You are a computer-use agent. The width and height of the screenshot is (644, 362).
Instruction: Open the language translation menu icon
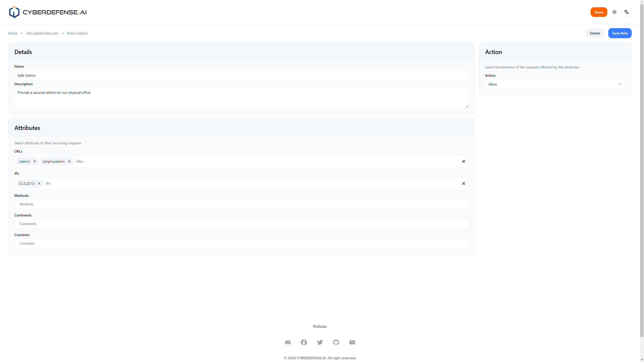(x=626, y=12)
